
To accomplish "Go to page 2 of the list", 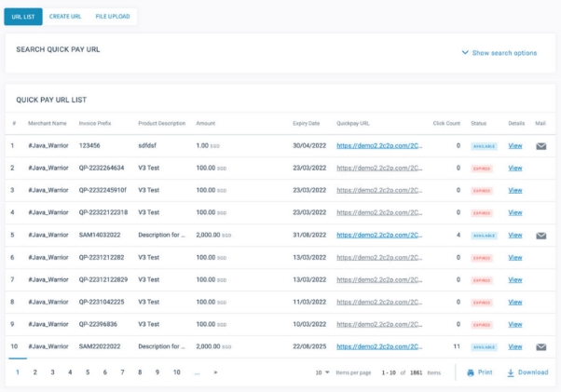I will pyautogui.click(x=34, y=372).
